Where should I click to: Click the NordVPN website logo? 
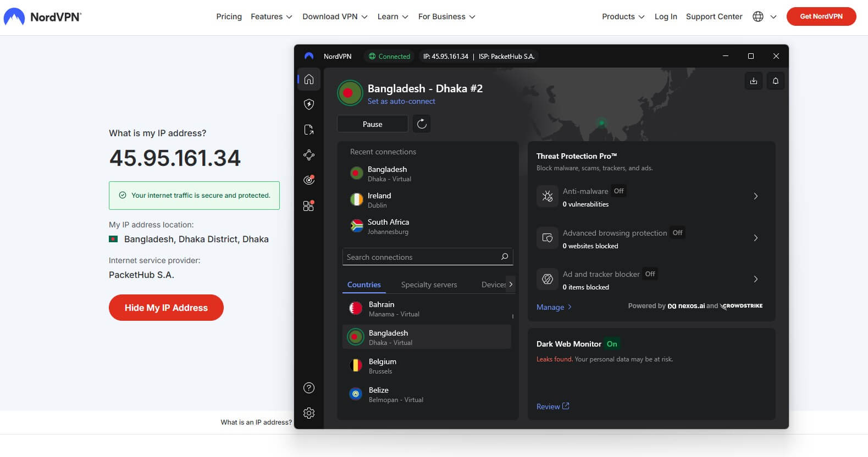point(42,16)
